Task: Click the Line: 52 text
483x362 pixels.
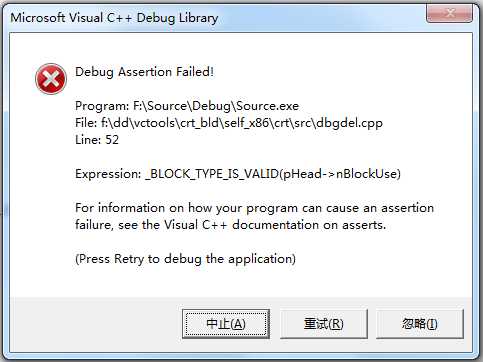Action: (97, 140)
